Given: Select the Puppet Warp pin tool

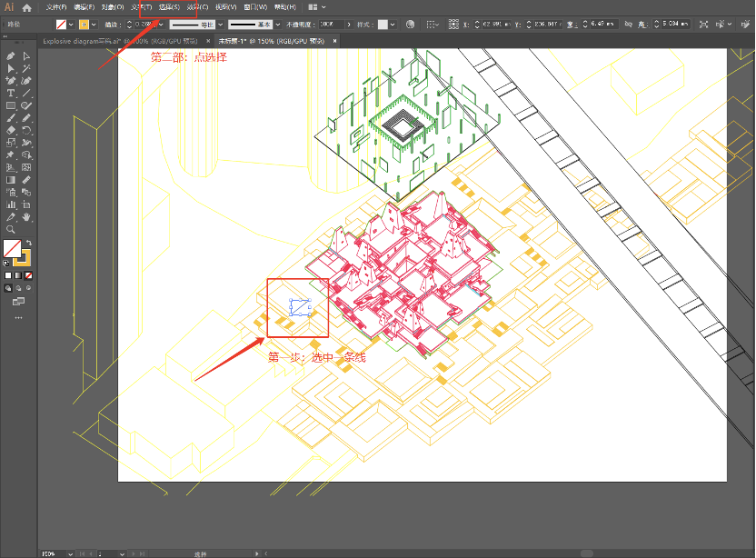Looking at the screenshot, I should click(x=11, y=155).
